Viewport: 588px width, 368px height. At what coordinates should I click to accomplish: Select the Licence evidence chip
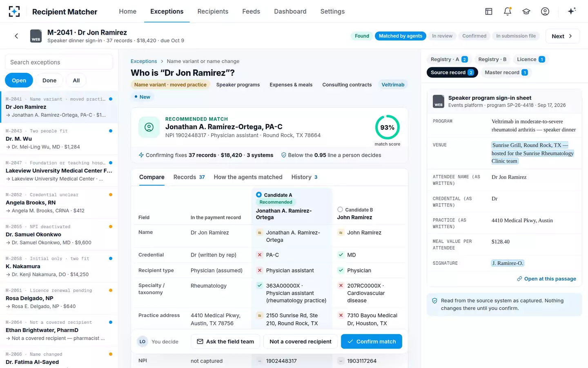click(x=530, y=59)
